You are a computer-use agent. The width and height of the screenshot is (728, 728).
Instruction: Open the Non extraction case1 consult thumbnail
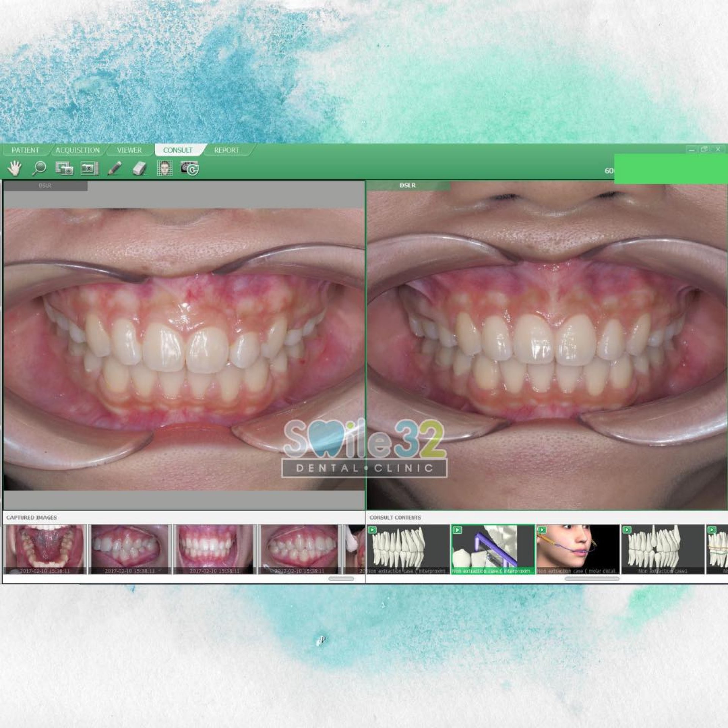(662, 549)
